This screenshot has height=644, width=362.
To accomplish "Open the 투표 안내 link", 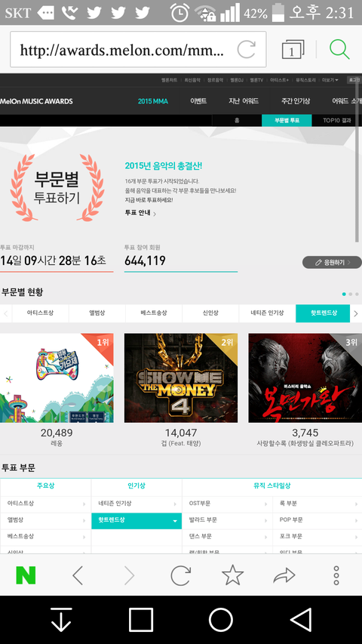I will click(x=140, y=213).
